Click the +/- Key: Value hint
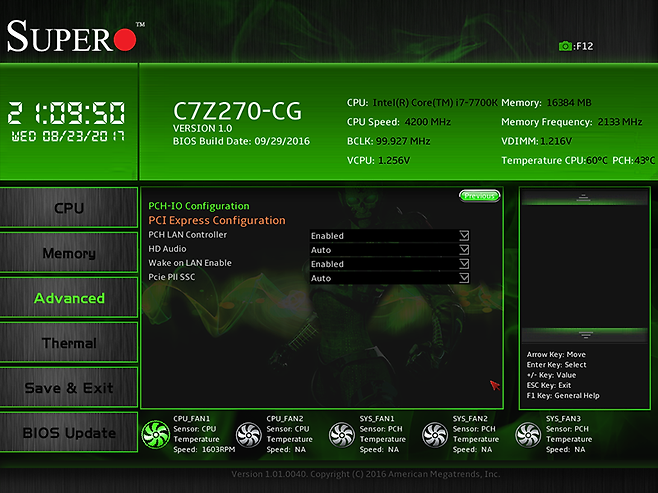 pos(551,375)
